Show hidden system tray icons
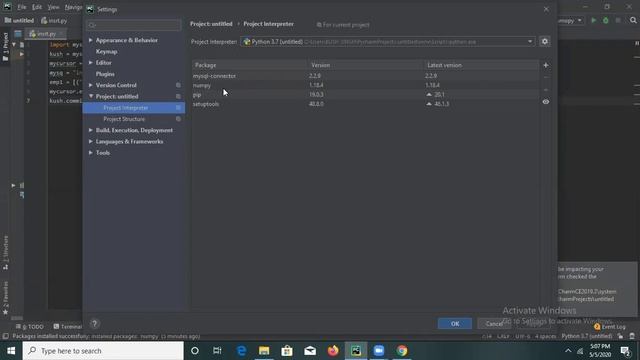This screenshot has height=360, width=640. pyautogui.click(x=568, y=351)
